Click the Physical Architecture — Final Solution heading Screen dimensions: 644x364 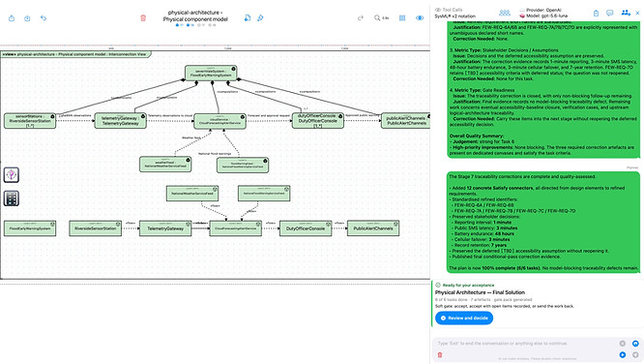tap(480, 292)
